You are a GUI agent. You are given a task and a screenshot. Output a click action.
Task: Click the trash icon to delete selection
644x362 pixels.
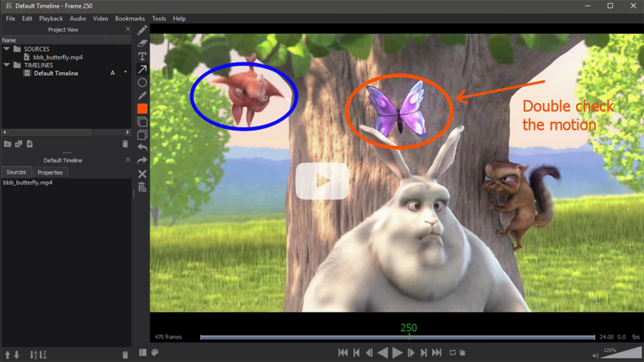(125, 144)
